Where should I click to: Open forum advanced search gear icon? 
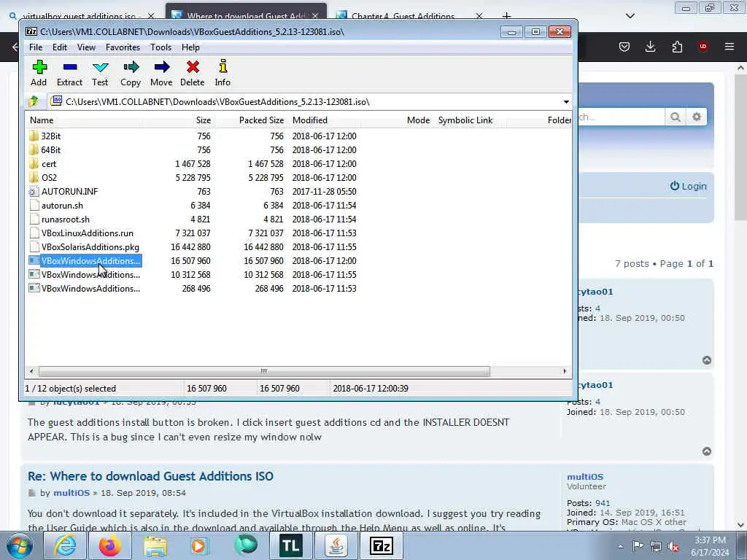click(697, 117)
